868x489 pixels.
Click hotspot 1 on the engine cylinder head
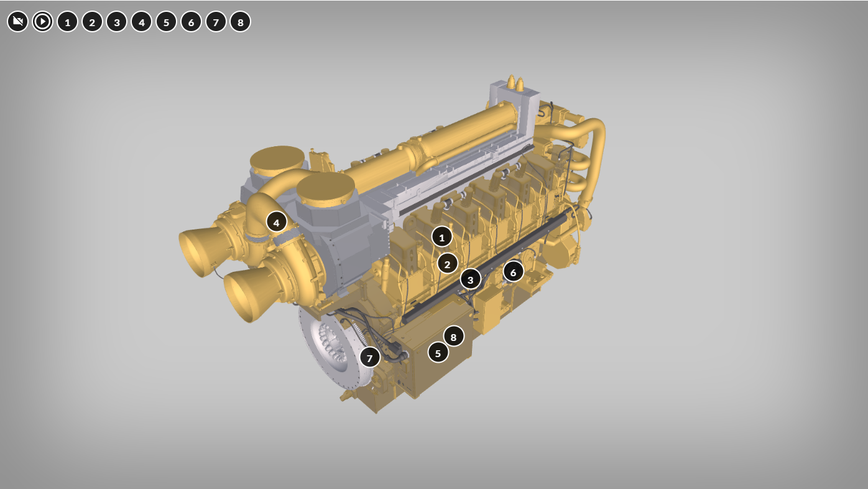441,237
